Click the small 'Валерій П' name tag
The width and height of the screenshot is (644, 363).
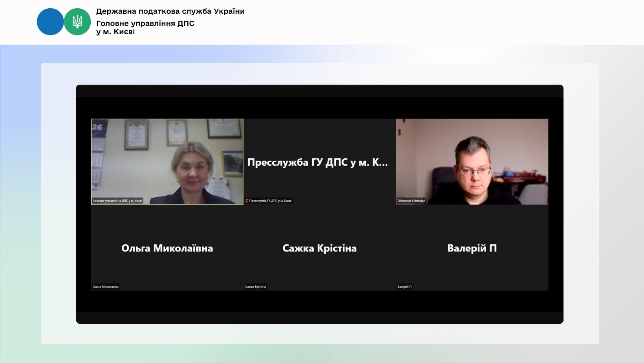[x=404, y=287]
